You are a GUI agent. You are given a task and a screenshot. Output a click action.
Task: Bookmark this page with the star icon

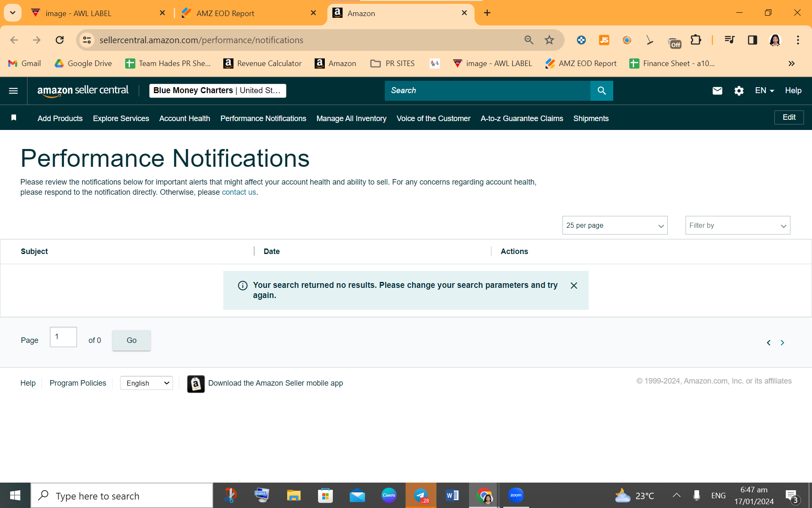[549, 40]
